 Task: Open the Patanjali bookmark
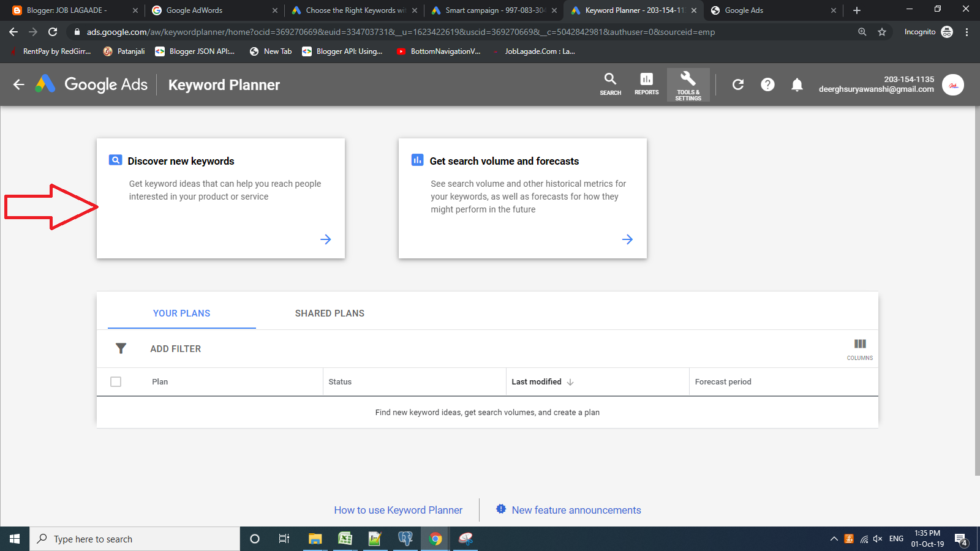pyautogui.click(x=124, y=51)
